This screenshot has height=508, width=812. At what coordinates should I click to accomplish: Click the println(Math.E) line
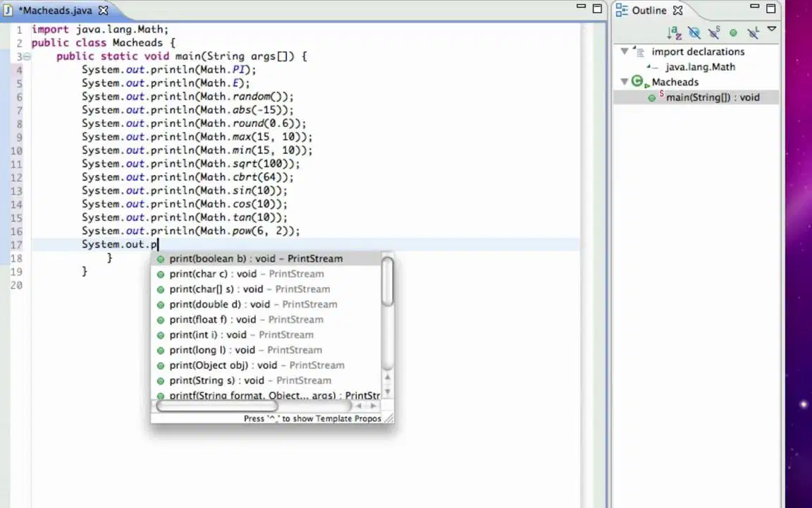point(166,83)
